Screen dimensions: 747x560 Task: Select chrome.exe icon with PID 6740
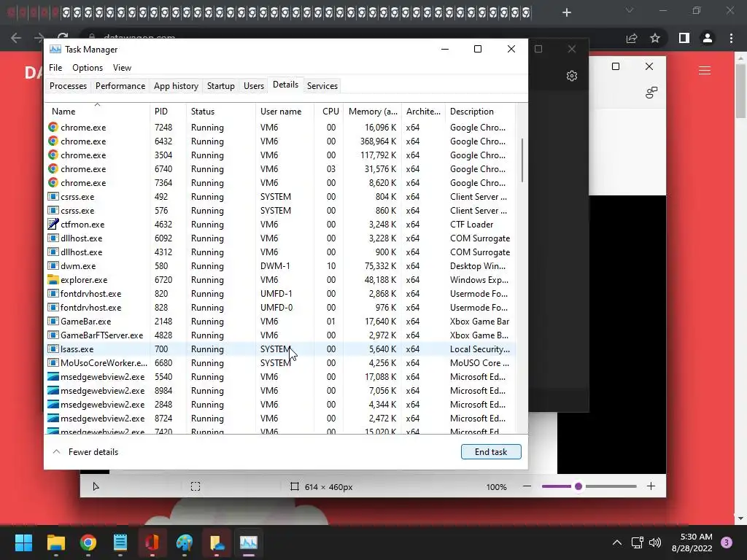click(53, 168)
